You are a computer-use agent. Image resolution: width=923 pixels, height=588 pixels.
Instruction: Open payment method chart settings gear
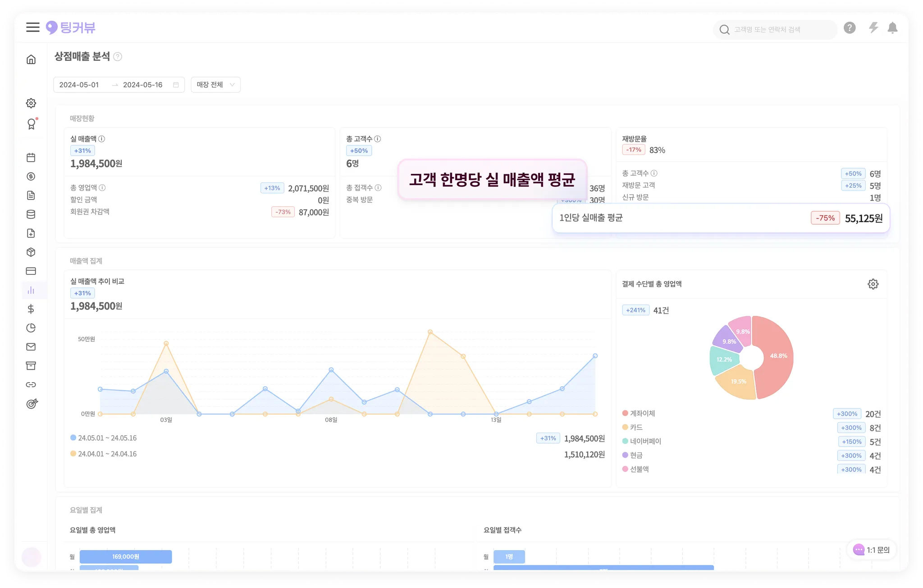pyautogui.click(x=873, y=284)
